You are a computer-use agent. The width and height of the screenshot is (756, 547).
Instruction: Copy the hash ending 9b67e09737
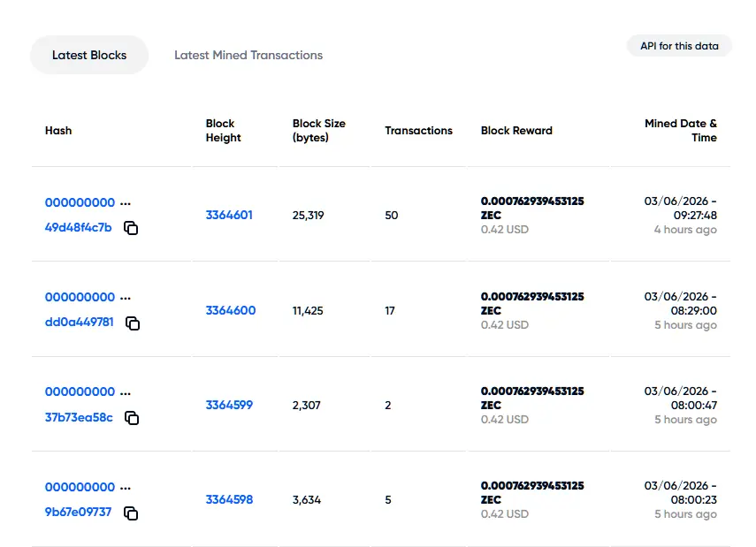point(131,513)
